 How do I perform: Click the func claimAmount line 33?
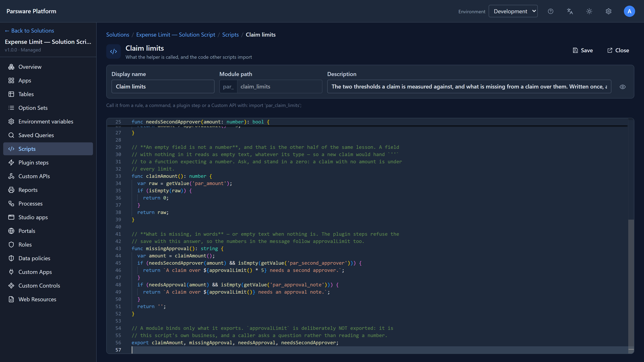[172, 176]
